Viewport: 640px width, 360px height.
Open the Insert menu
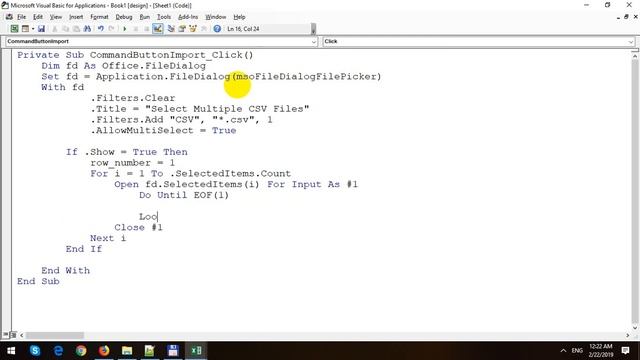point(76,17)
